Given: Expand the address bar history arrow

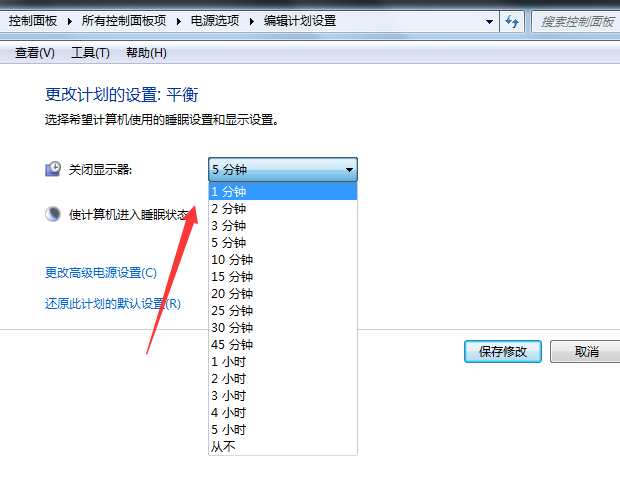Looking at the screenshot, I should [489, 20].
